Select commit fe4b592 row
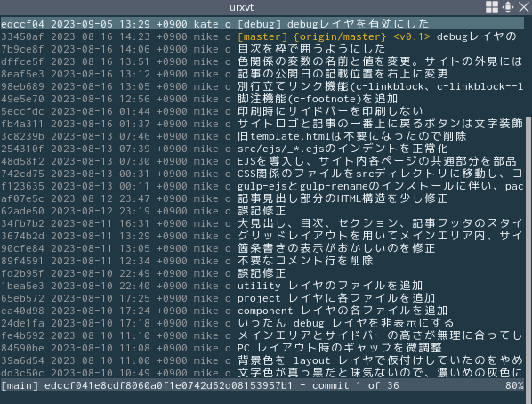532x404 pixels. [x=262, y=335]
